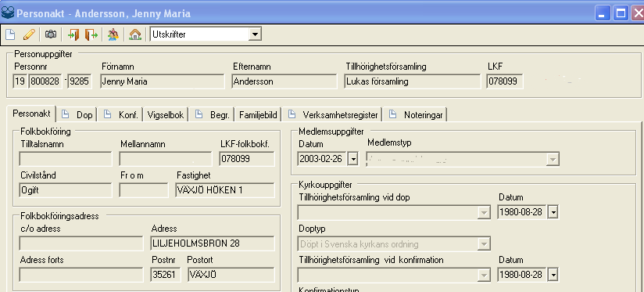The image size is (644, 292).
Task: Click the Civilstånd field Ogift
Action: pyautogui.click(x=66, y=190)
